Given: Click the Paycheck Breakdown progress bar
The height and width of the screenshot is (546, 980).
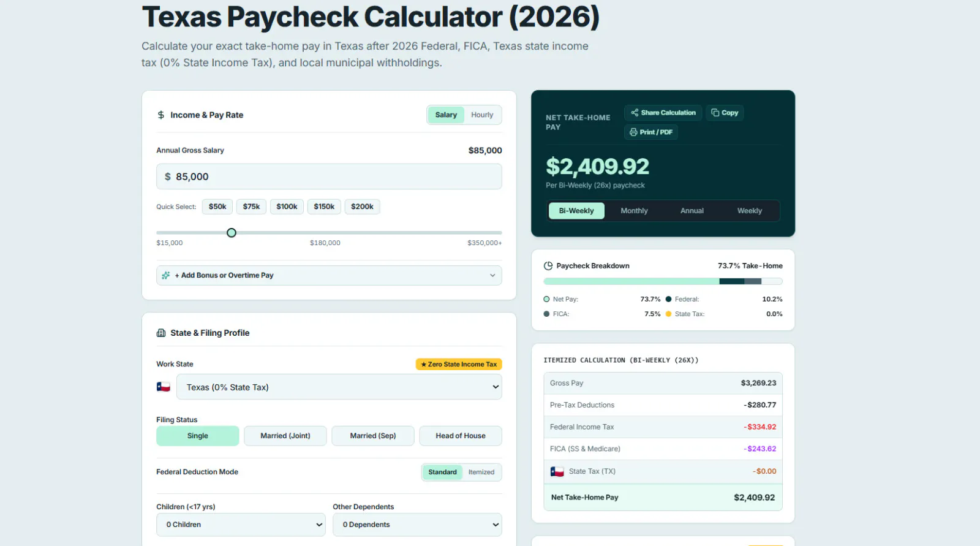Looking at the screenshot, I should pos(663,281).
